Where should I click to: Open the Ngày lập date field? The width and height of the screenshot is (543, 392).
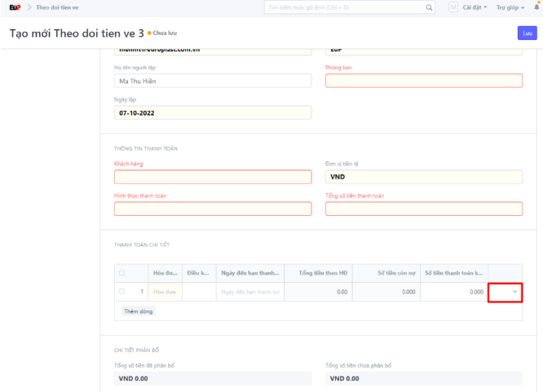pyautogui.click(x=213, y=113)
